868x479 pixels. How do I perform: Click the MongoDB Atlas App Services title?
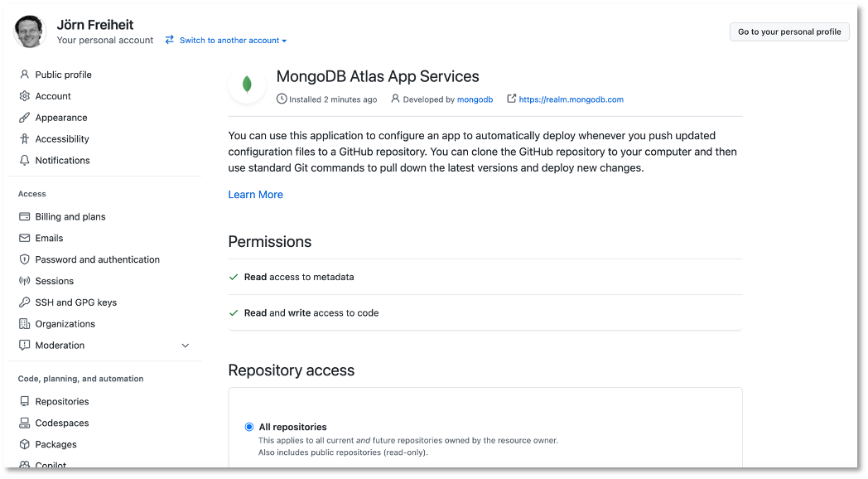point(378,76)
